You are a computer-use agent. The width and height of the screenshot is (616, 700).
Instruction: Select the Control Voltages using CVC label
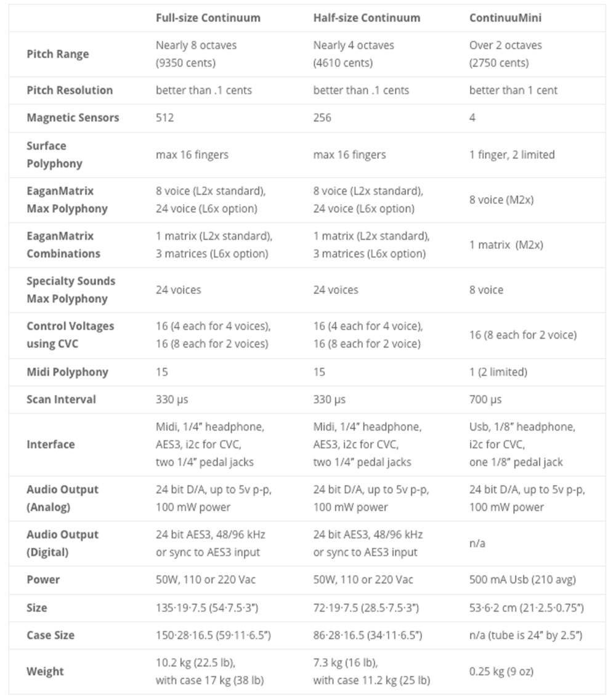click(x=70, y=335)
